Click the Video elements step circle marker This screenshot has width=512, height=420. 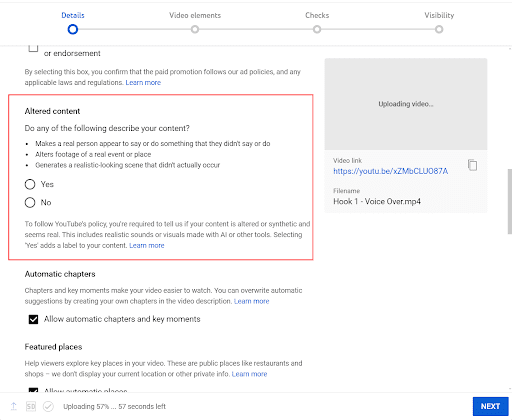tap(195, 29)
